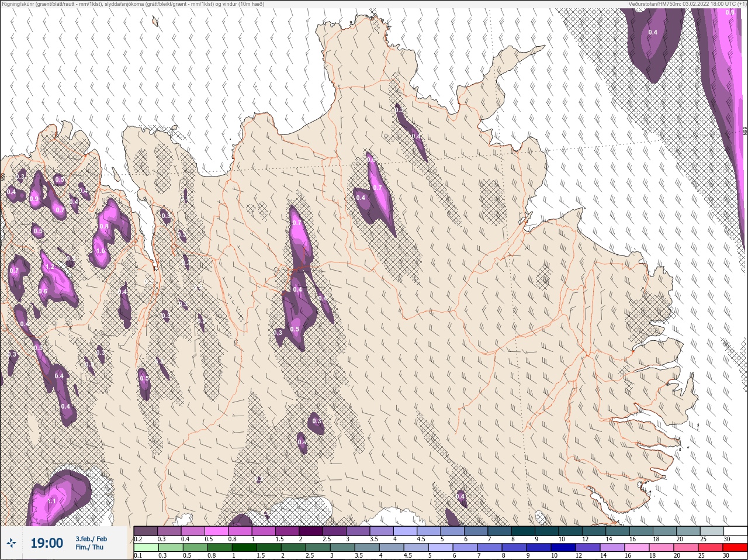Viewport: 748px width, 560px height.
Task: Click the 'Fim./ Thu' weekday text
Action: pyautogui.click(x=89, y=547)
